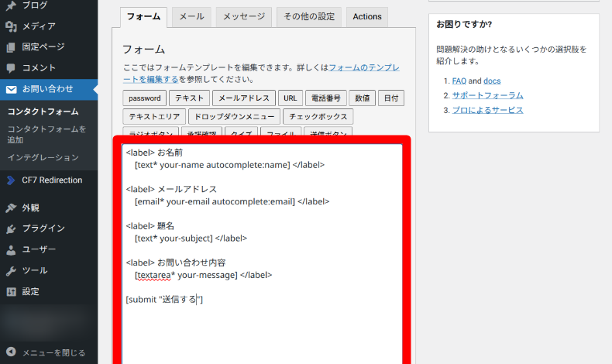This screenshot has width=612, height=364.
Task: Insert 電話番号 tag button
Action: click(x=326, y=98)
